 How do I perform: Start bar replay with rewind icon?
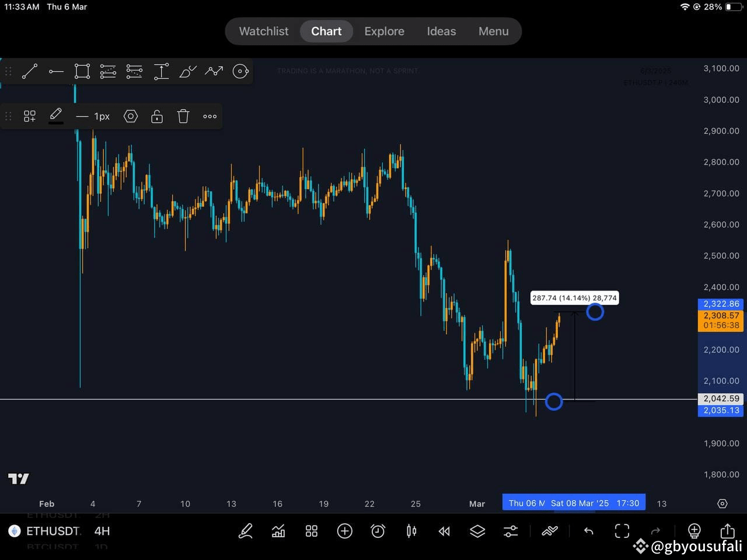444,531
